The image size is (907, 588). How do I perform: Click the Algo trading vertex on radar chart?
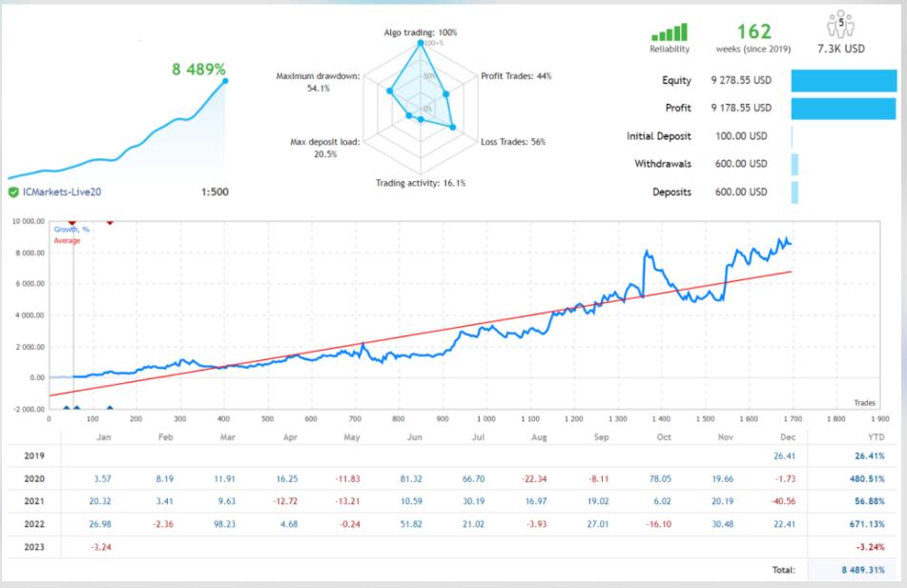[420, 43]
